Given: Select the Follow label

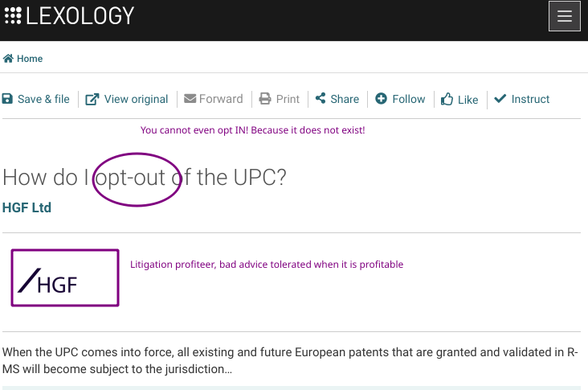Looking at the screenshot, I should (408, 99).
